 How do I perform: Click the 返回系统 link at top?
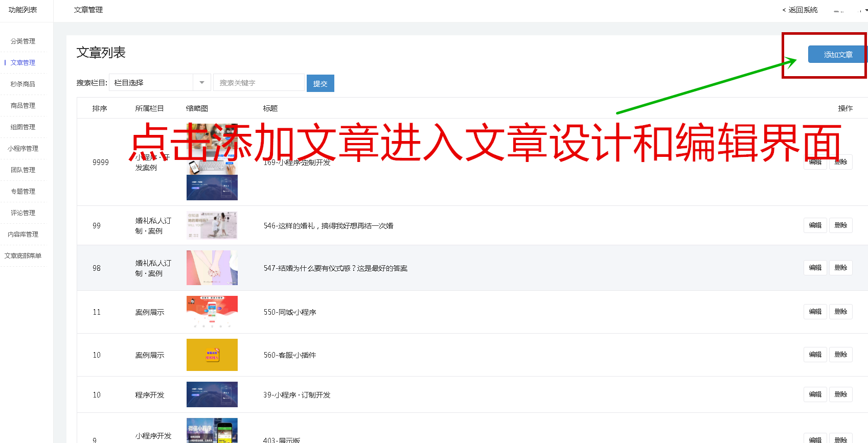click(800, 10)
